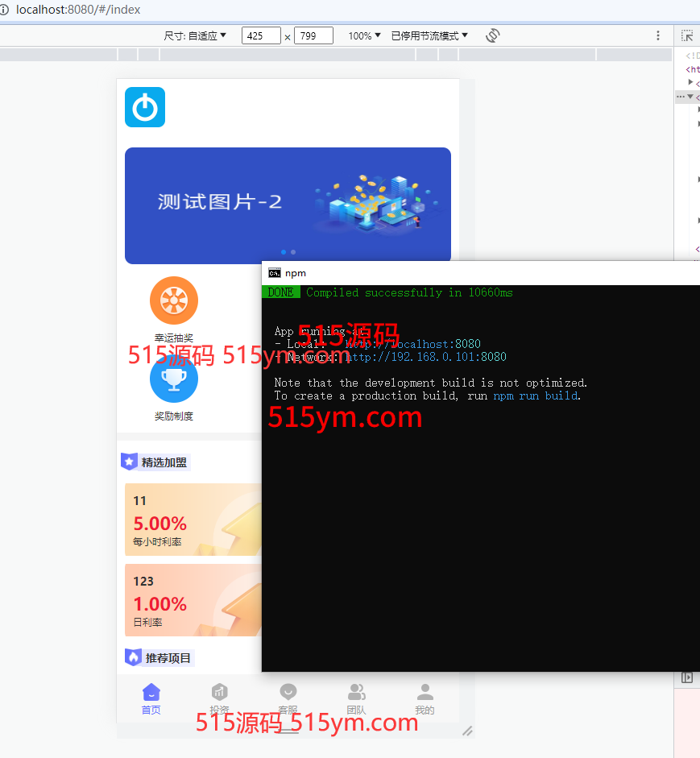The image size is (700, 758).
Task: Open the 投资 investment tab
Action: point(220,699)
